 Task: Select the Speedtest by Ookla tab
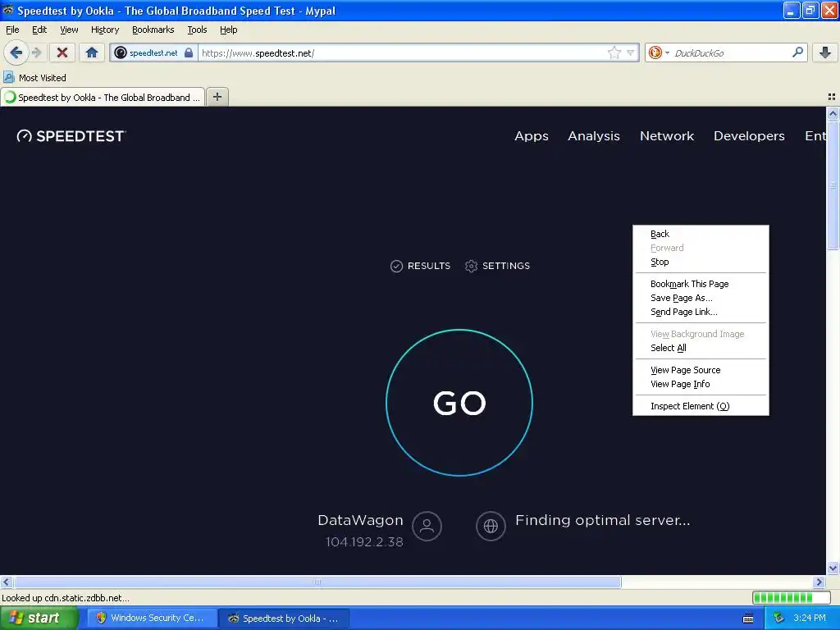(x=103, y=98)
